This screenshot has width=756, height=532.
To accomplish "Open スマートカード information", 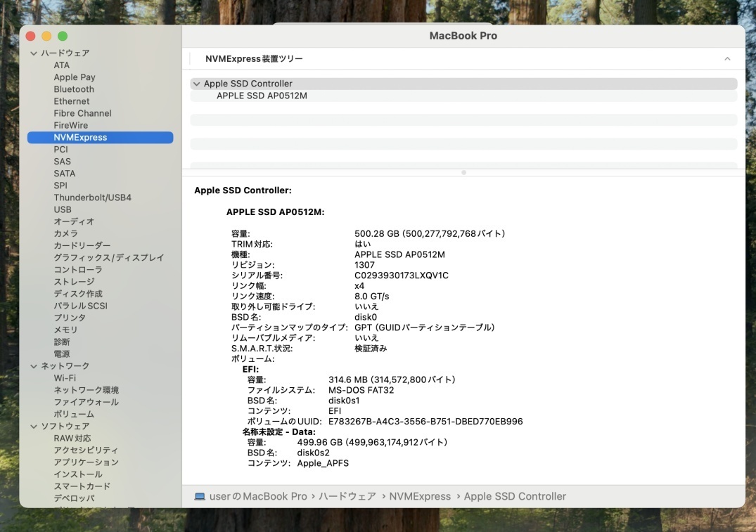I will tap(82, 487).
